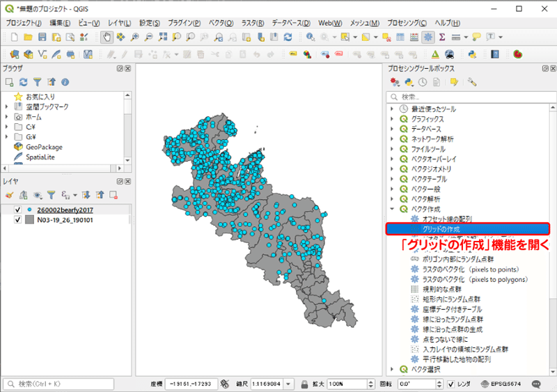Open the プロセシング menu
Viewport: 557px width, 392px height.
point(407,23)
